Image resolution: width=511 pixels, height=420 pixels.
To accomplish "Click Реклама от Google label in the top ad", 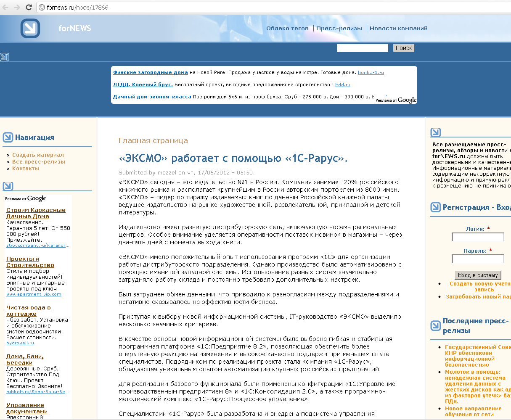I will click(396, 100).
